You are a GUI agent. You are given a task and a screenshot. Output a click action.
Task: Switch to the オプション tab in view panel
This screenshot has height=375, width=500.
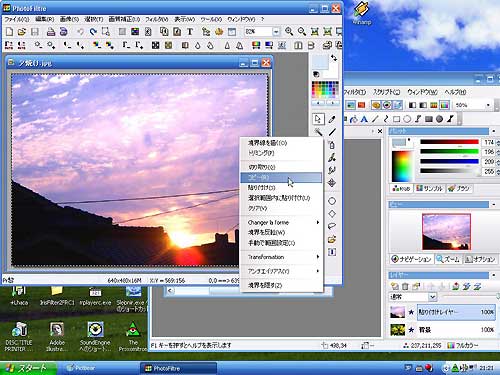click(480, 259)
